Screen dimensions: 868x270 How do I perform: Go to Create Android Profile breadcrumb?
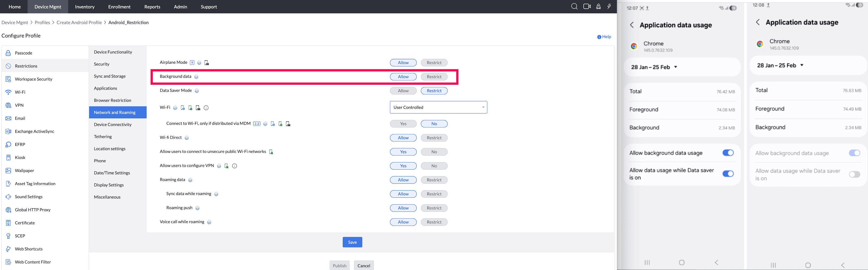(79, 23)
